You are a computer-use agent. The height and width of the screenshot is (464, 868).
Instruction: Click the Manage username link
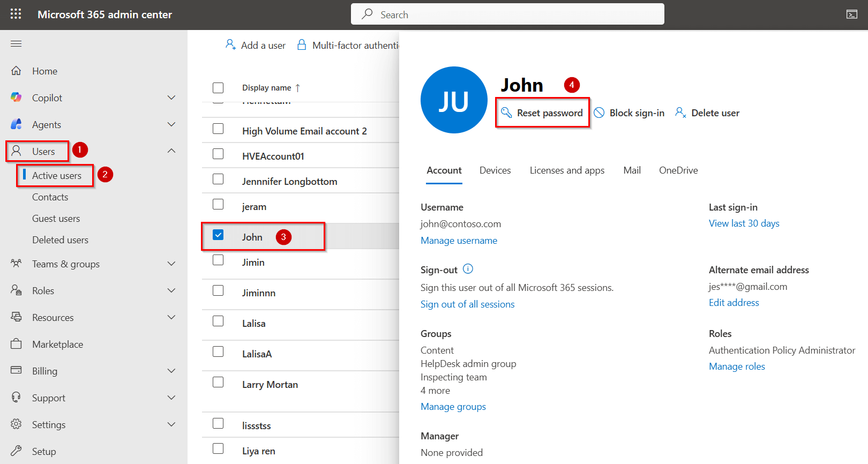(459, 241)
